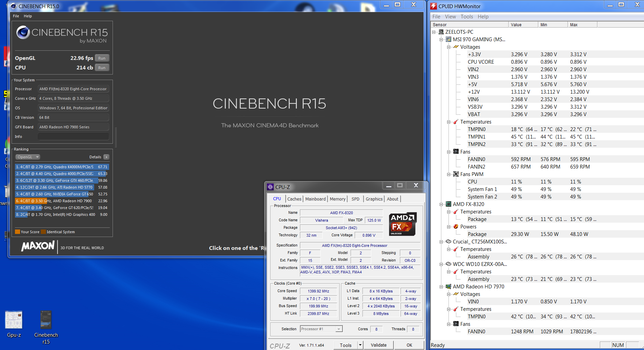Click the AMD FX Unlocked logo
The width and height of the screenshot is (644, 350).
pos(403,224)
